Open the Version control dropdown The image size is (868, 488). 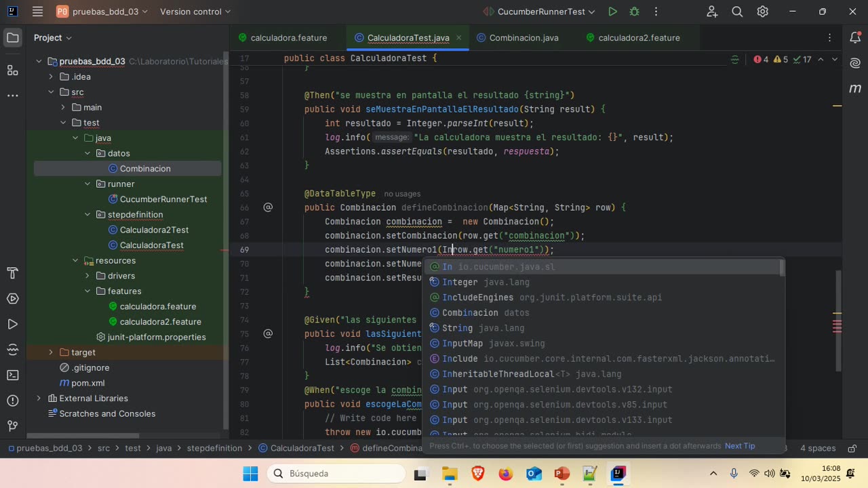195,12
